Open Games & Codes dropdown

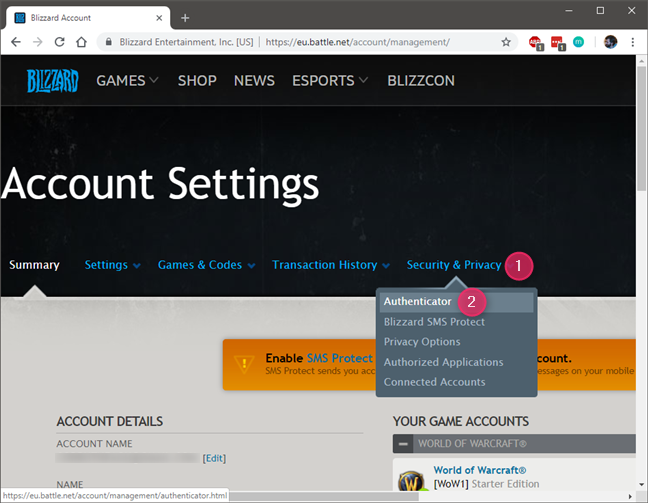[206, 265]
